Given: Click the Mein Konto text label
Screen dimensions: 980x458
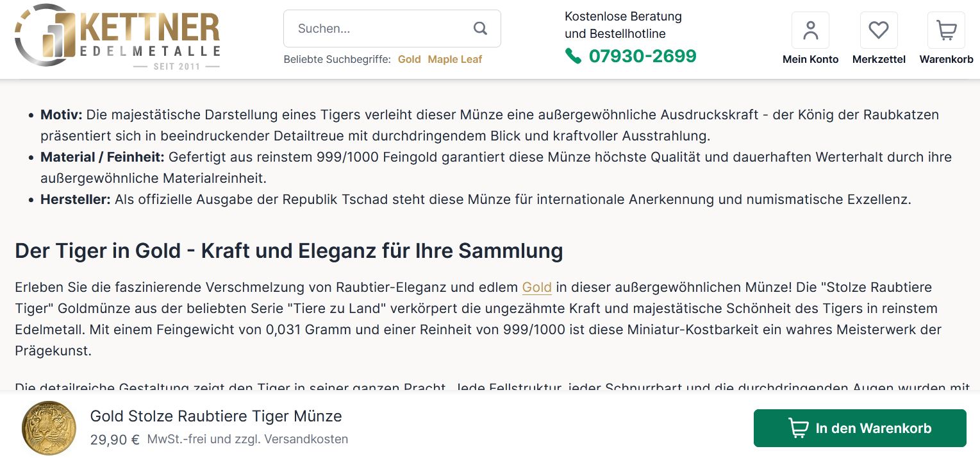Looking at the screenshot, I should pos(810,60).
